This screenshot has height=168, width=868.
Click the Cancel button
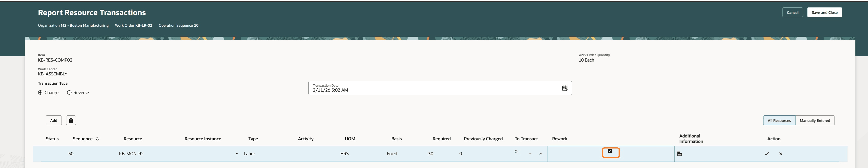[793, 13]
